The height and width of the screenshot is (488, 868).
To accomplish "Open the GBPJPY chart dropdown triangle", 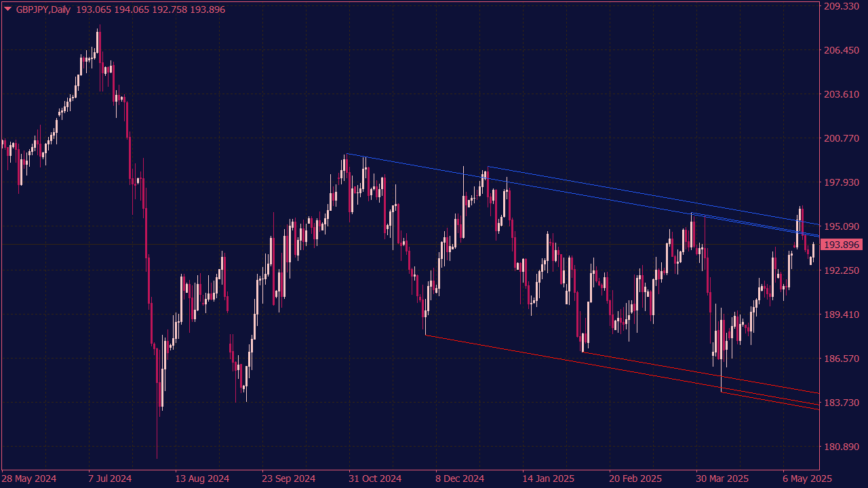I will [x=7, y=9].
